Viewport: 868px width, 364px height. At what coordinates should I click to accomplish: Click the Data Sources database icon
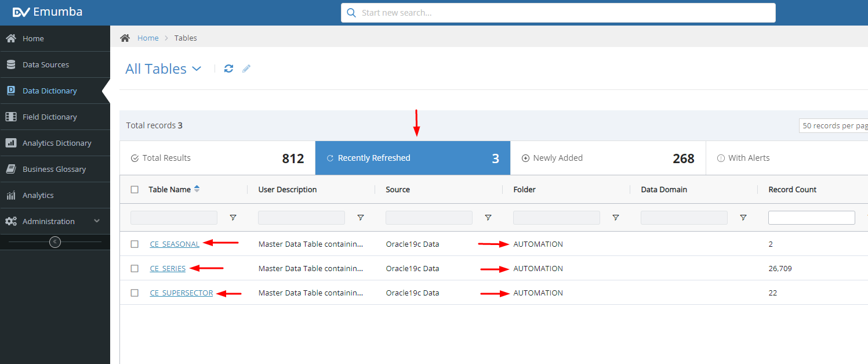[x=11, y=64]
